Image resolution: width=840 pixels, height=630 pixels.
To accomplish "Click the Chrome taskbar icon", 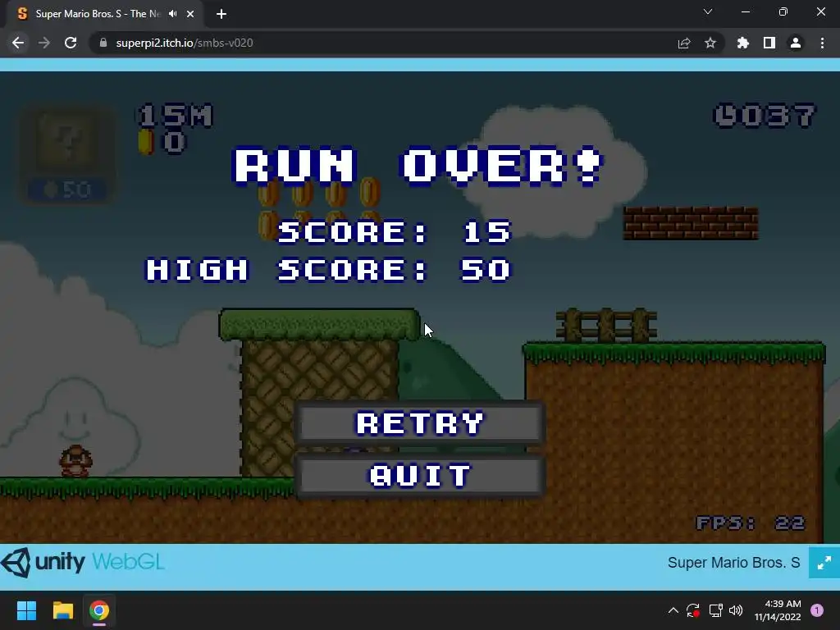I will coord(99,610).
